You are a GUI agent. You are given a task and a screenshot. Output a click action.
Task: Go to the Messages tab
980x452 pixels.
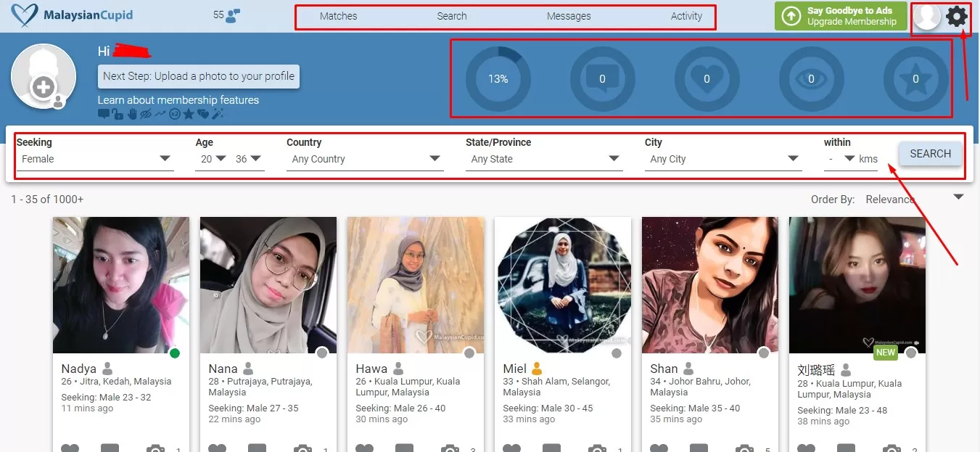(569, 16)
